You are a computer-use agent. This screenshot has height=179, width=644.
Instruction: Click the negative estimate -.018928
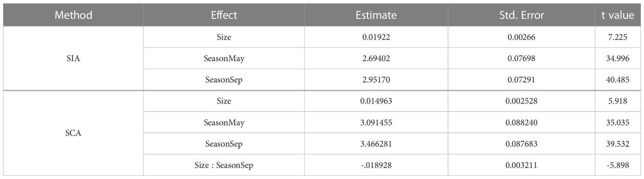coord(376,166)
